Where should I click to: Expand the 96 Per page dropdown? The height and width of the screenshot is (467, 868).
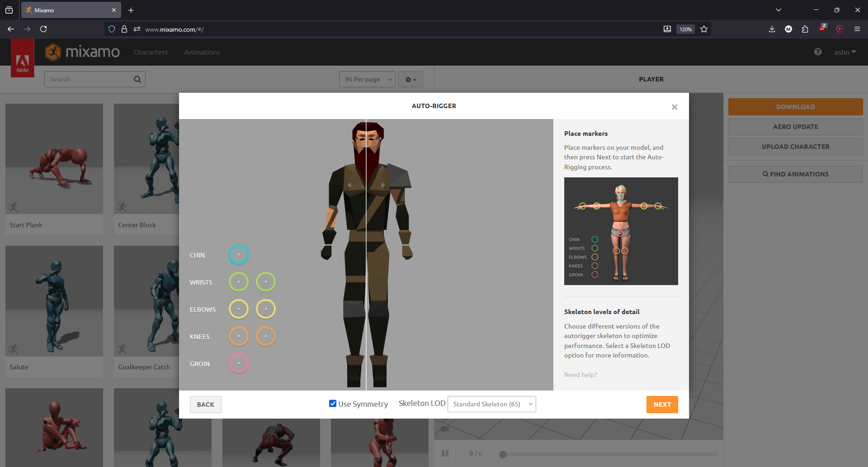(x=367, y=79)
